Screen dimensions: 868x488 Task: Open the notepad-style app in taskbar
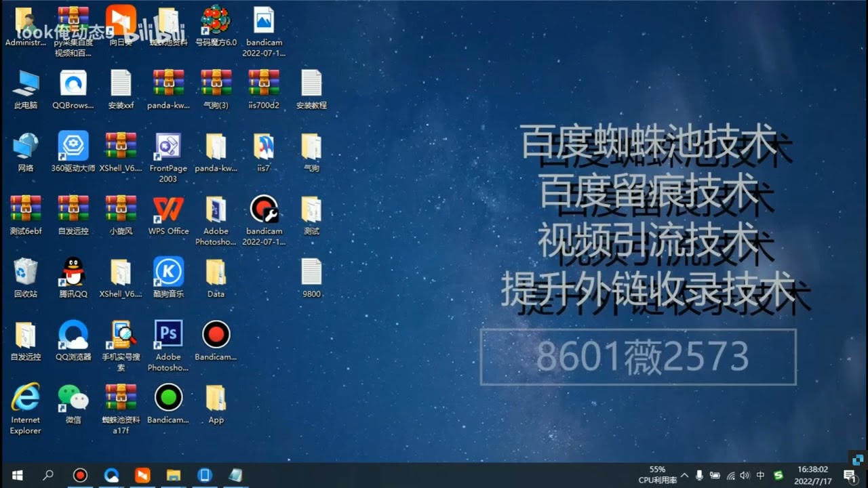tap(236, 475)
